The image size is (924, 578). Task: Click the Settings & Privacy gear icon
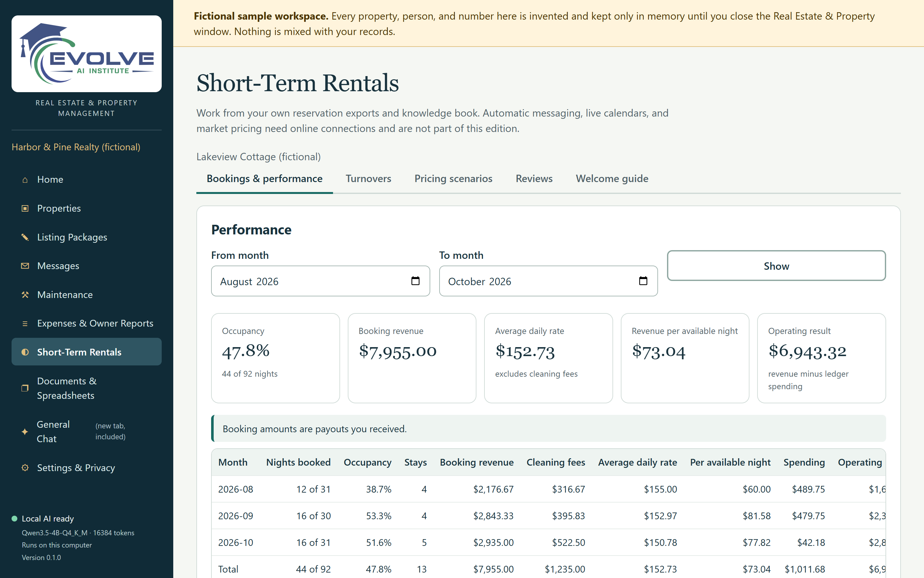pyautogui.click(x=25, y=468)
